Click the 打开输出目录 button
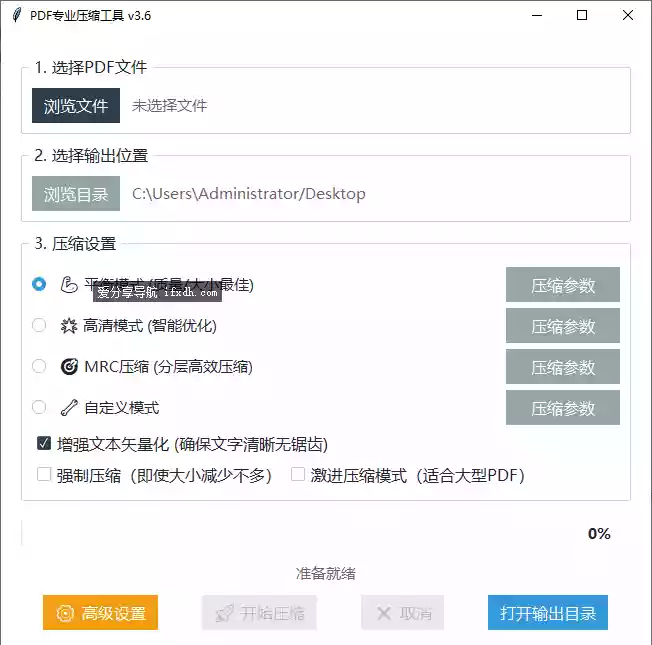The width and height of the screenshot is (652, 645). 547,613
